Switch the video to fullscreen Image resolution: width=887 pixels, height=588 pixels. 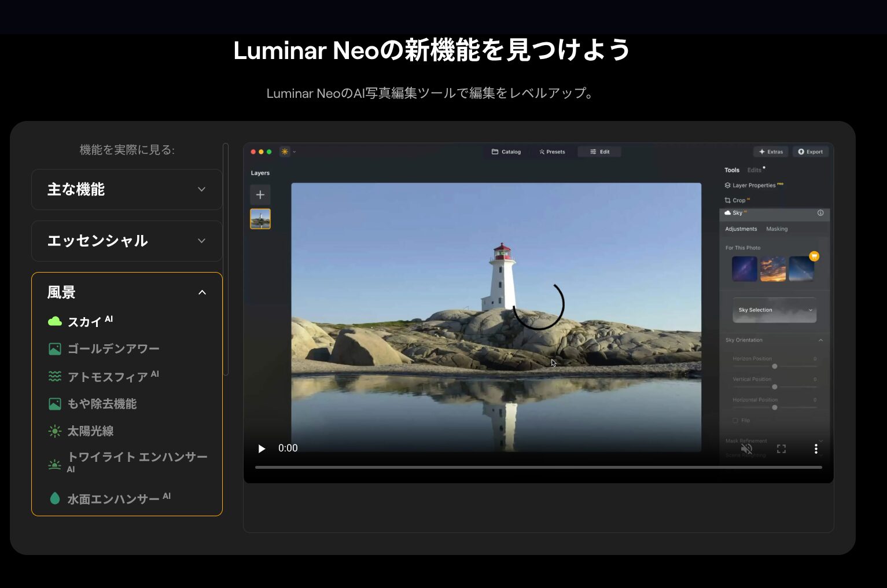[x=781, y=449]
